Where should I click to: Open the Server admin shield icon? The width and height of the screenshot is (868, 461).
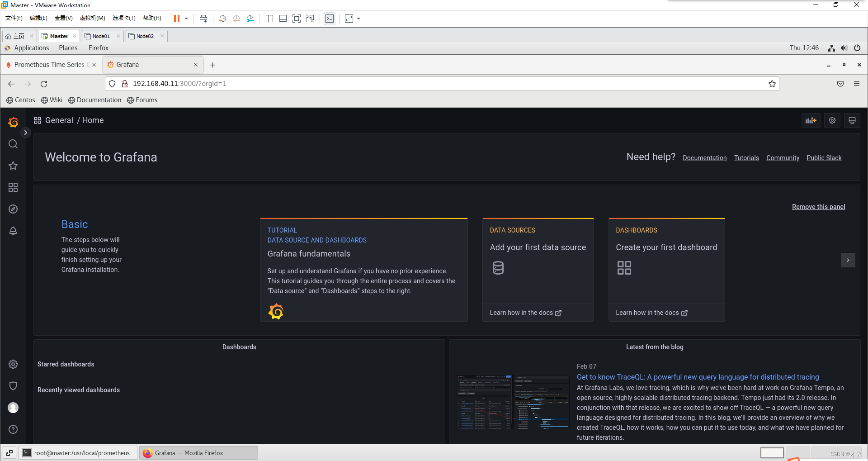(x=13, y=386)
